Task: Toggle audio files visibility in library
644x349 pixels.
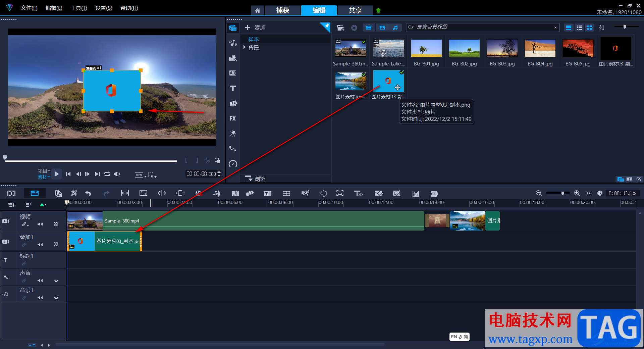Action: coord(395,28)
